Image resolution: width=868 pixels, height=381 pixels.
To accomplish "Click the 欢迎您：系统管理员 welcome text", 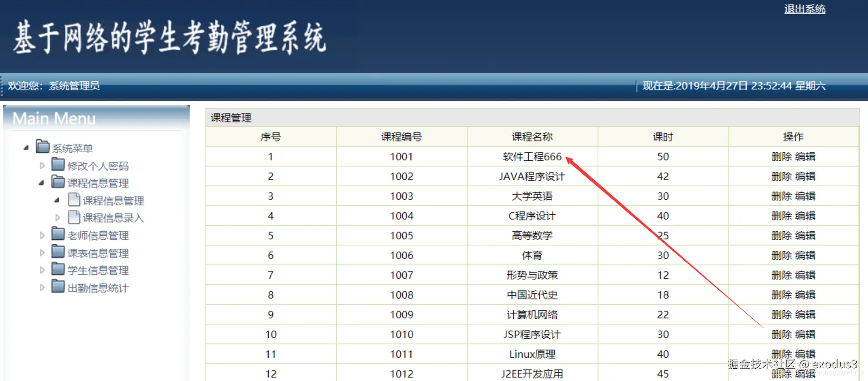I will click(54, 86).
